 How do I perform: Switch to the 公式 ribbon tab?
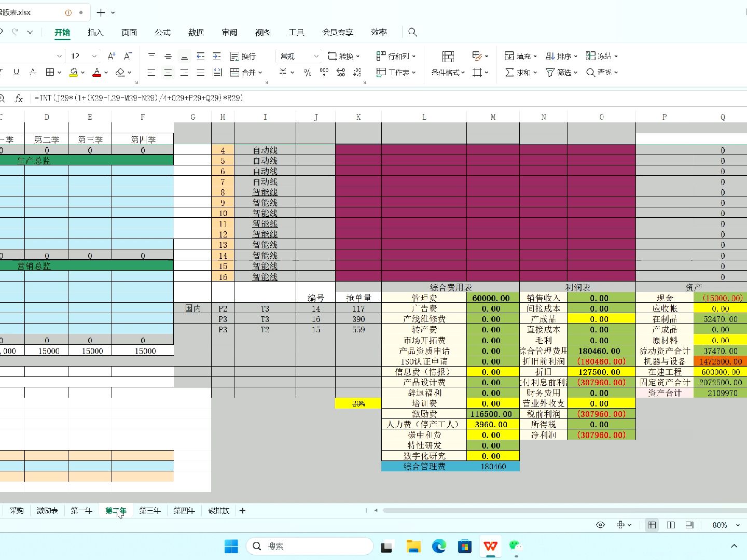pyautogui.click(x=162, y=32)
